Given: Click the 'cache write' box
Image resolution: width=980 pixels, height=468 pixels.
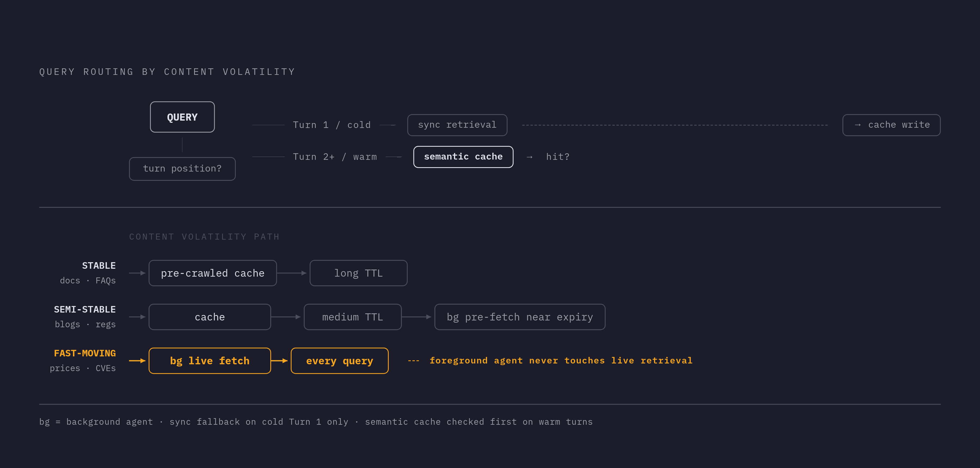Looking at the screenshot, I should coord(891,125).
